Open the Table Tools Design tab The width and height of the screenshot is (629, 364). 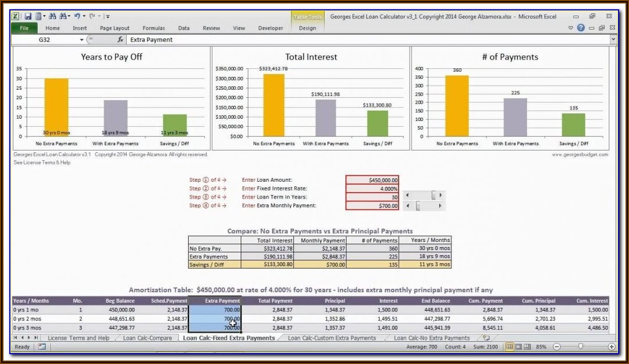click(x=307, y=28)
